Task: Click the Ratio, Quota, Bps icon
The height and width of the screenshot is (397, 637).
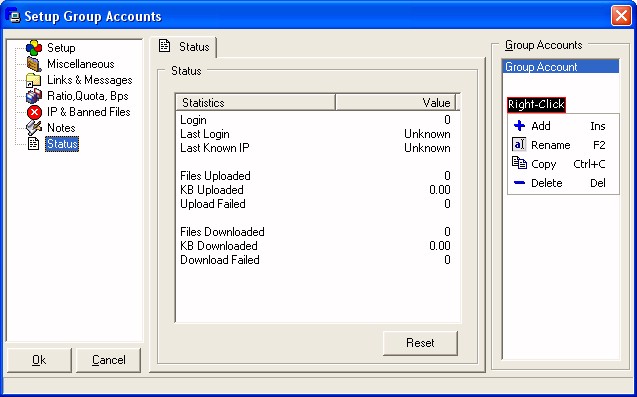Action: click(34, 96)
